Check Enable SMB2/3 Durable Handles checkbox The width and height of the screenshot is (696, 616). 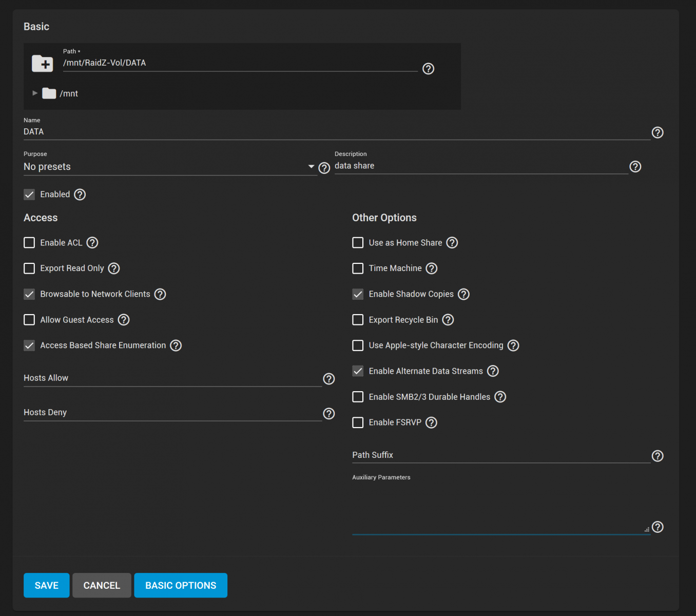coord(358,397)
